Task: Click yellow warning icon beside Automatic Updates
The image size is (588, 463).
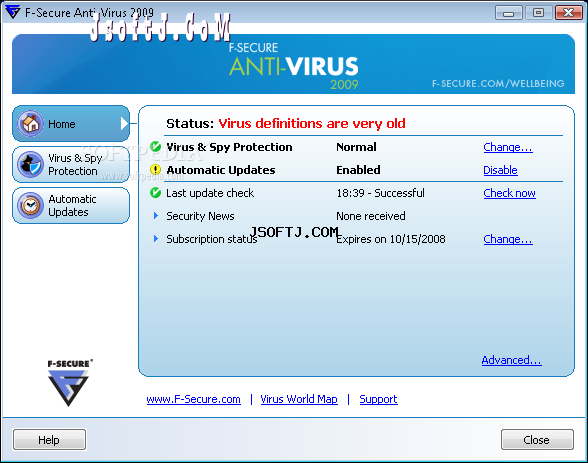Action: [155, 170]
